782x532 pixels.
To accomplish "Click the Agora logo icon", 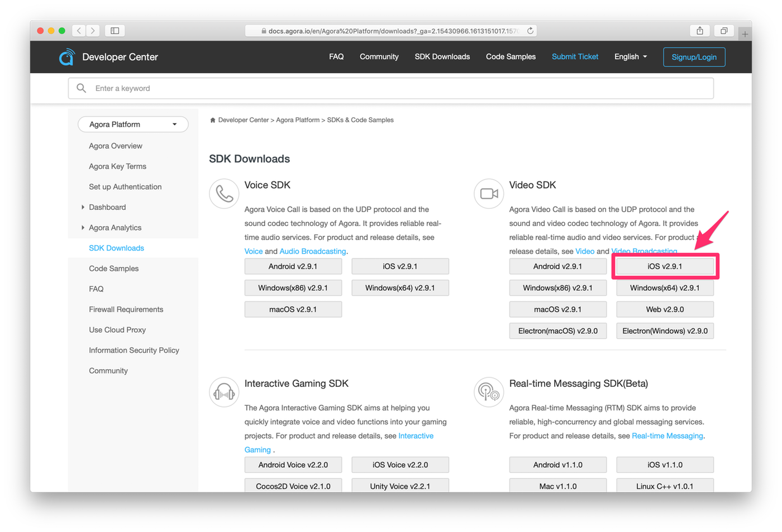I will click(67, 57).
